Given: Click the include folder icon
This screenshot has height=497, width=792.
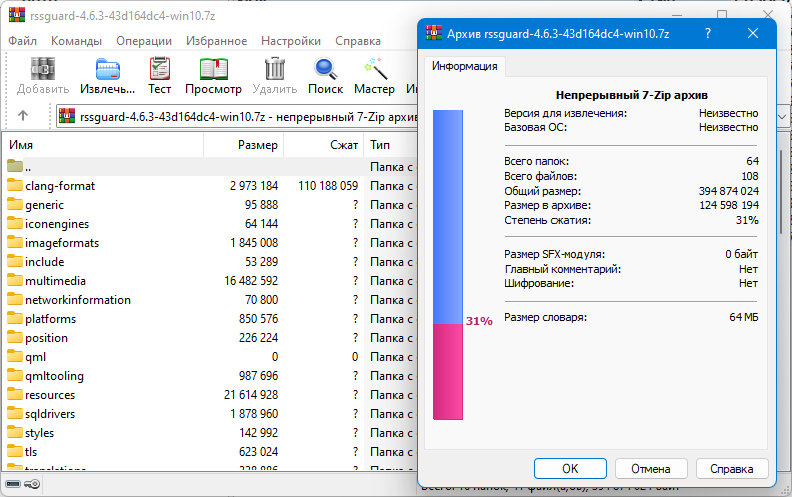Looking at the screenshot, I should (x=15, y=261).
